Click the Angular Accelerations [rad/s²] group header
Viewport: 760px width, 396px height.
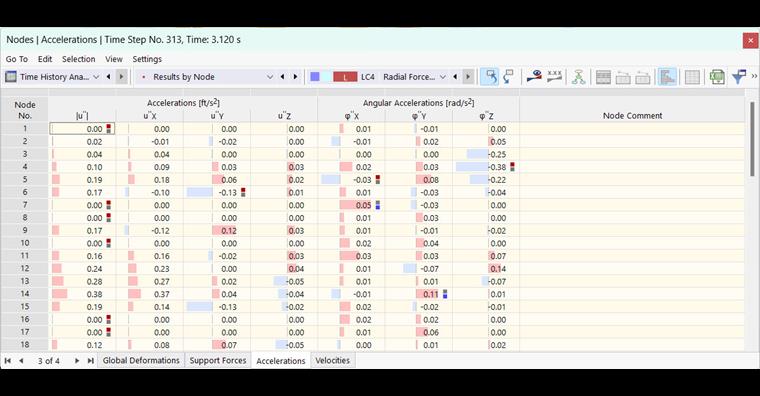418,103
